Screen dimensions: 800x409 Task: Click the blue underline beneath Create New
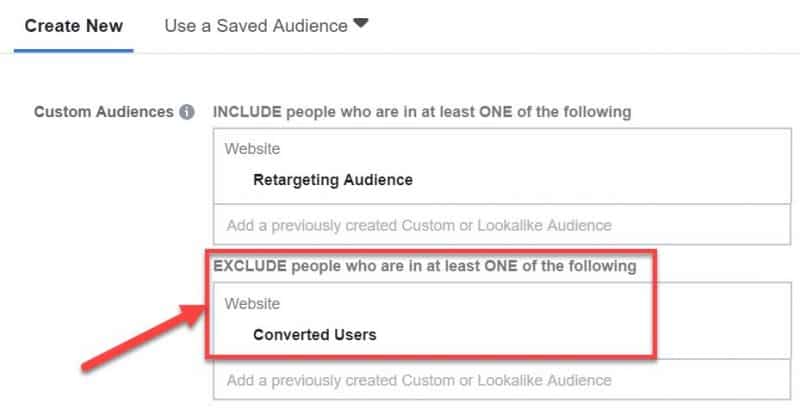tap(73, 50)
